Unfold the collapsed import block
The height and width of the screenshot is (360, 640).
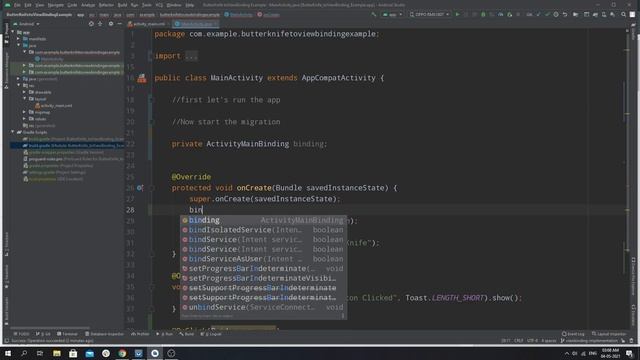click(191, 56)
